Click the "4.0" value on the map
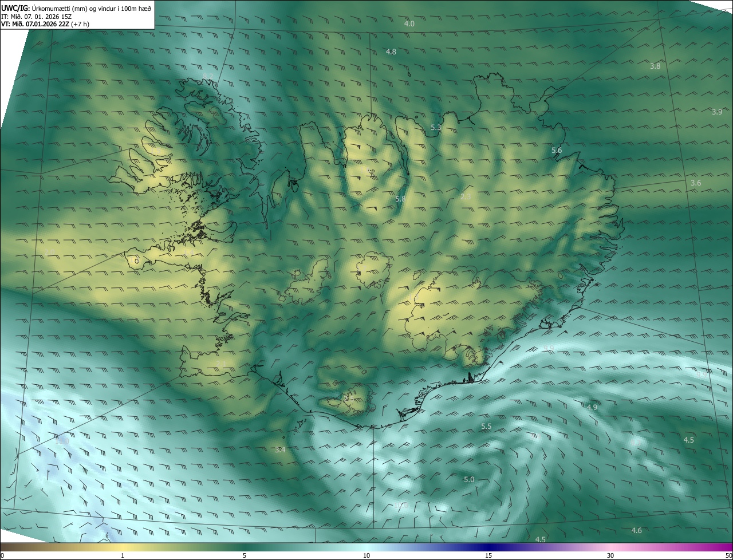733x560 pixels. click(x=409, y=23)
